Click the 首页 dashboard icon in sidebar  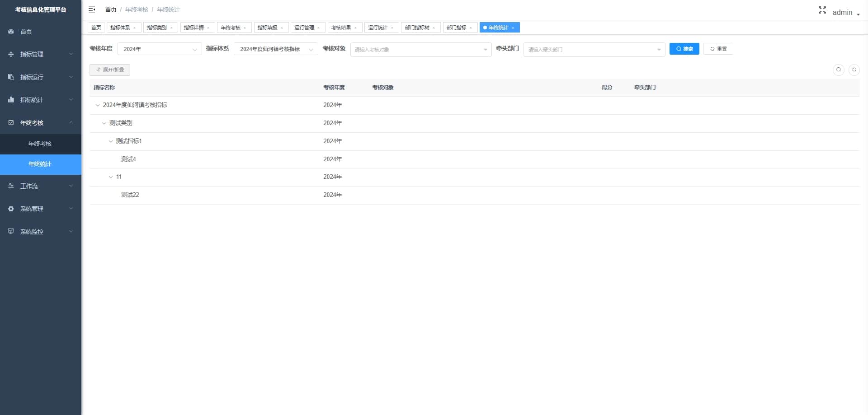pyautogui.click(x=11, y=32)
